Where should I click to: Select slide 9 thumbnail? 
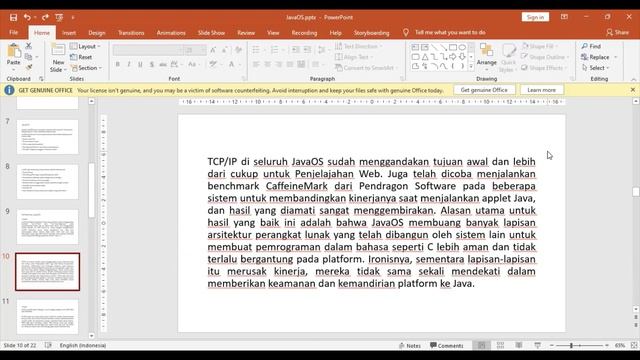point(48,227)
